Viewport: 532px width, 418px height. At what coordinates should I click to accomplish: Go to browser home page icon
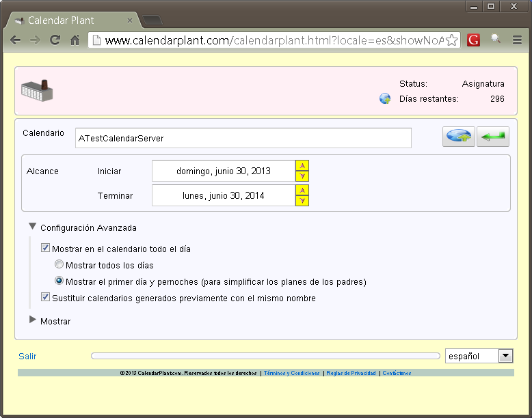[75, 40]
